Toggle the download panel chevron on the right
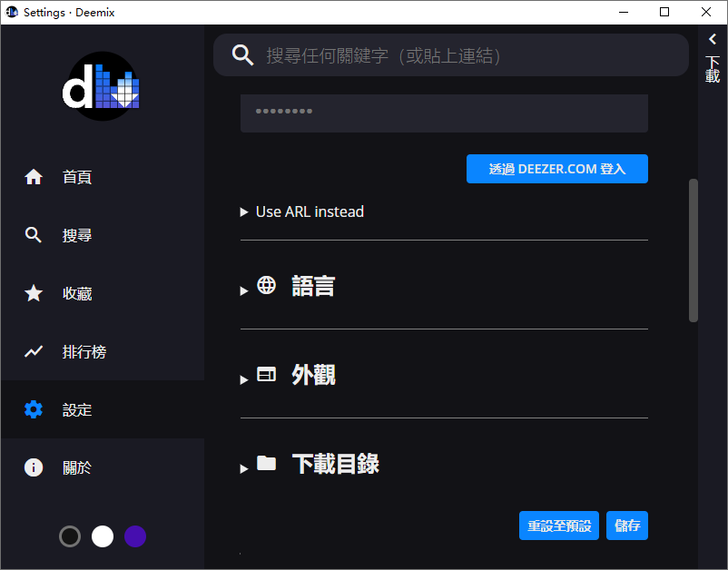 (x=713, y=40)
